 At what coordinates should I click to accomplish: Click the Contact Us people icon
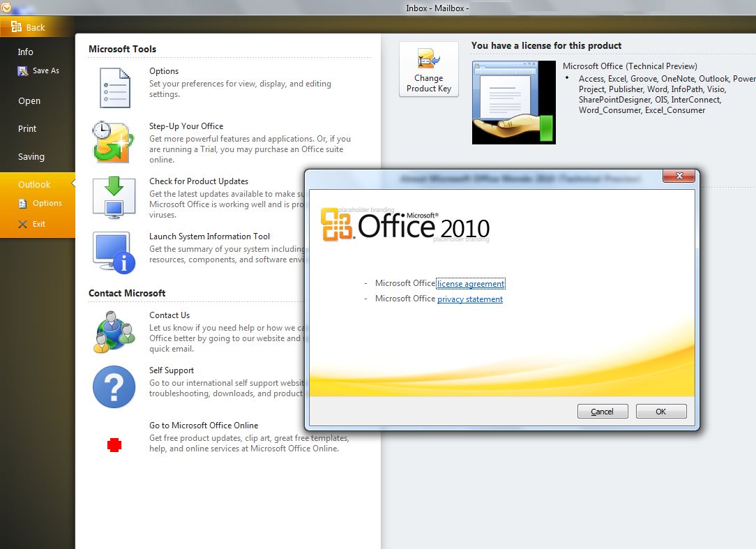[x=114, y=332]
